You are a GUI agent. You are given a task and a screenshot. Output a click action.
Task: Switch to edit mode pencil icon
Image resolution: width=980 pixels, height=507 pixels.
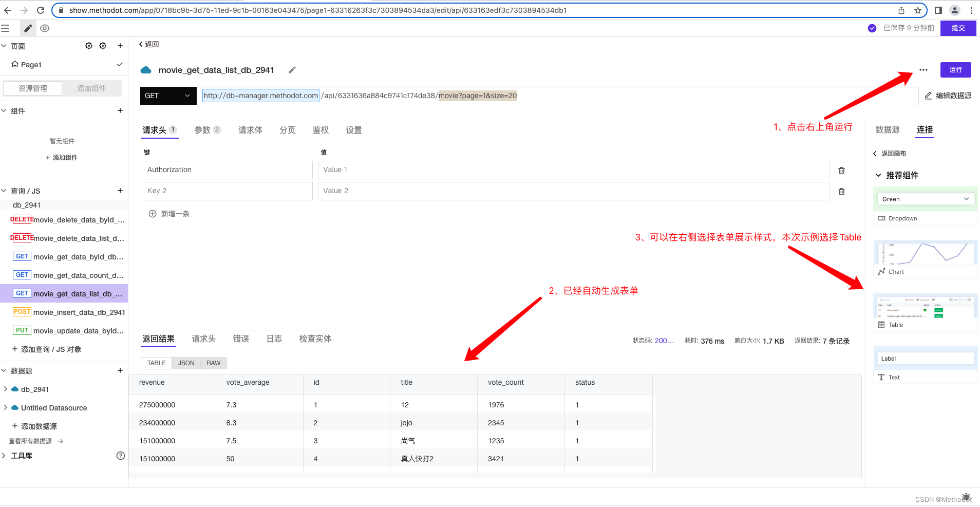(x=28, y=28)
